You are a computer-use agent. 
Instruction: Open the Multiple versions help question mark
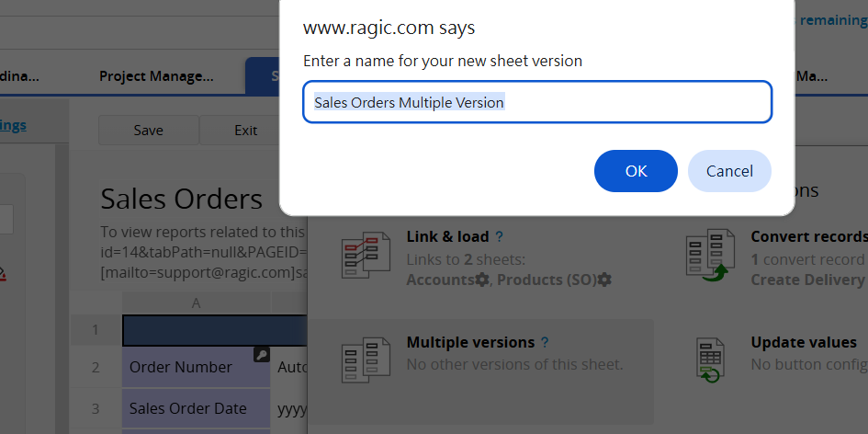tap(545, 343)
